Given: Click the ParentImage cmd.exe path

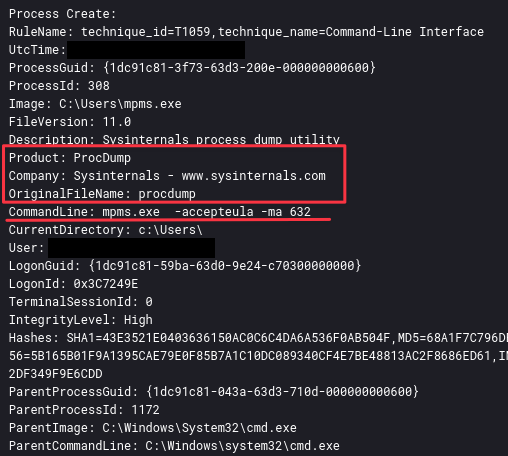Looking at the screenshot, I should (199, 428).
